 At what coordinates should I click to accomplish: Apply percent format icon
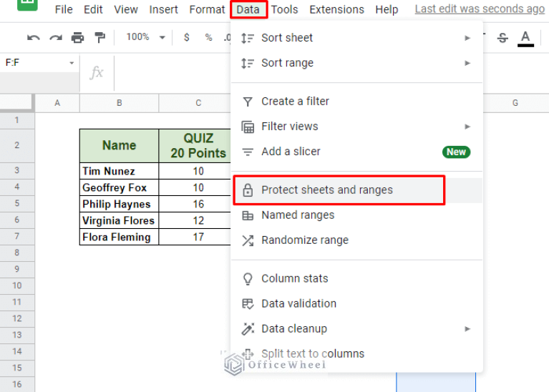click(x=209, y=37)
